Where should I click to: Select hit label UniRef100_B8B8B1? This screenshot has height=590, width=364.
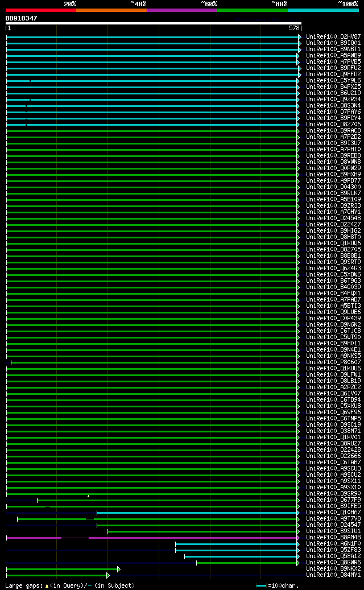pyautogui.click(x=333, y=256)
